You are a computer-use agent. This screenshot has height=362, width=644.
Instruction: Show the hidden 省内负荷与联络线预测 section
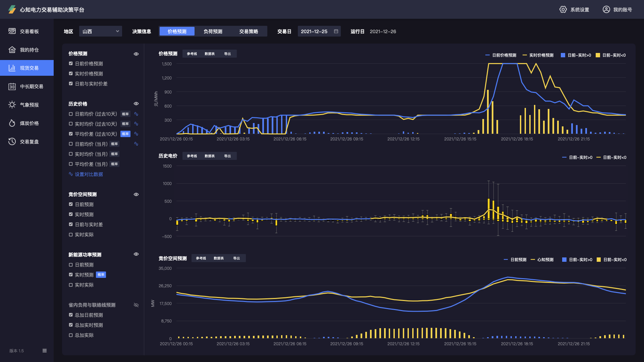[136, 305]
